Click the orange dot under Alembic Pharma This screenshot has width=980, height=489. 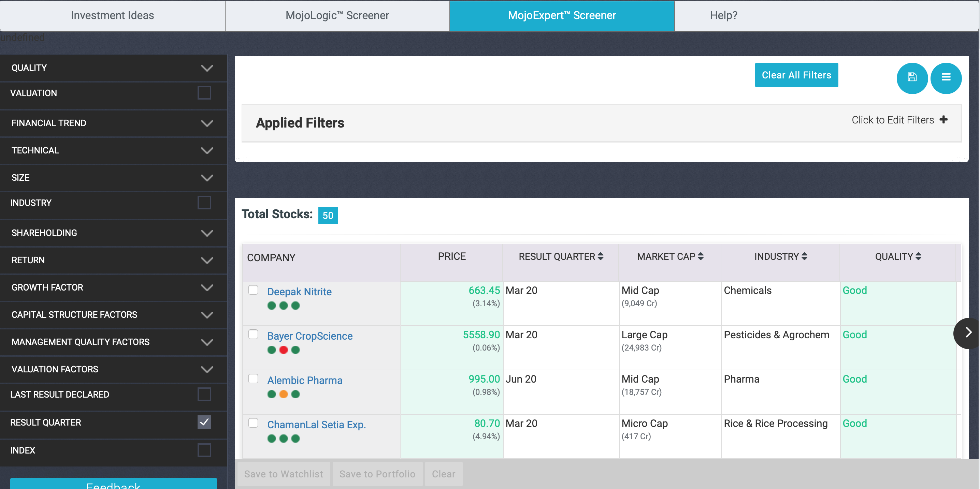click(284, 394)
